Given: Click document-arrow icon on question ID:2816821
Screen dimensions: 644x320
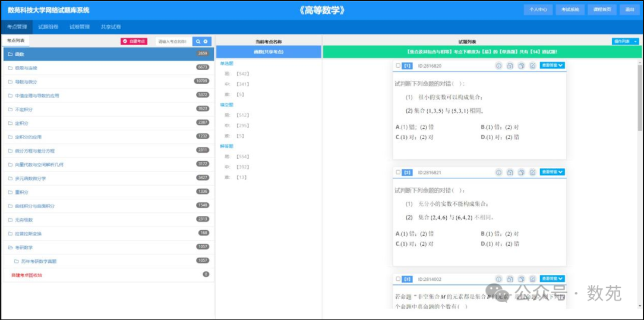Looking at the screenshot, I should tap(510, 172).
